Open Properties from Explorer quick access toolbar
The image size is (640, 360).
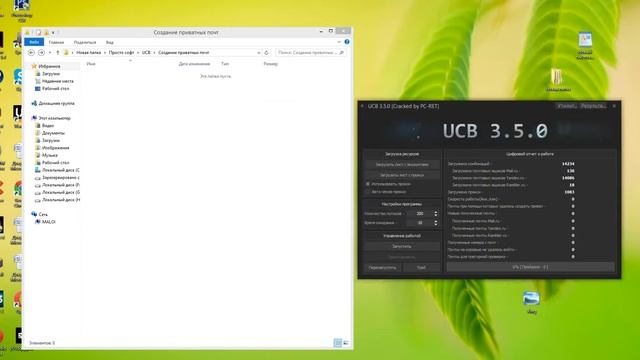38,32
